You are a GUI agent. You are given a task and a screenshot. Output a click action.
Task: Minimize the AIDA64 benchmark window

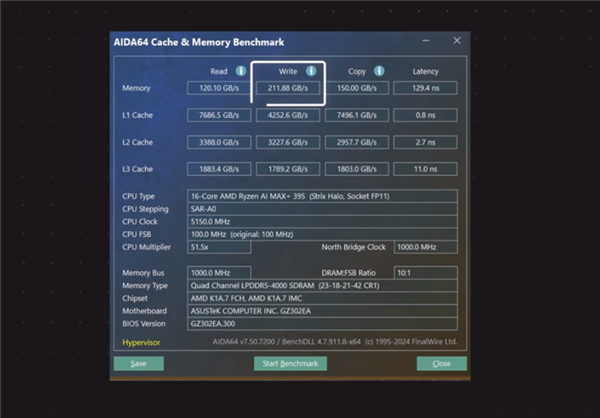point(427,41)
